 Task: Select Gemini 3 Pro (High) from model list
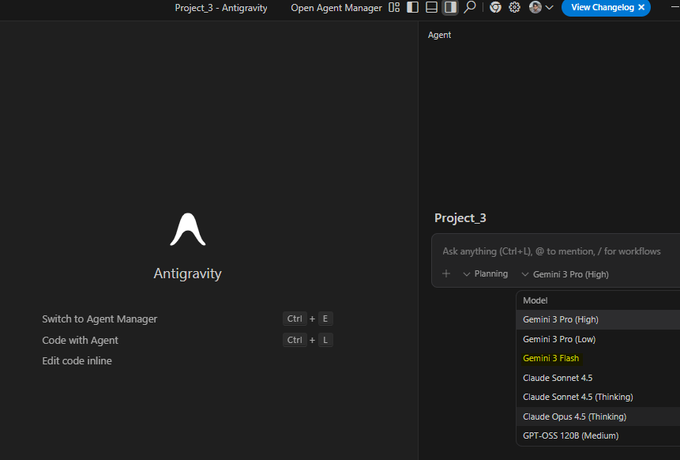tap(598, 320)
